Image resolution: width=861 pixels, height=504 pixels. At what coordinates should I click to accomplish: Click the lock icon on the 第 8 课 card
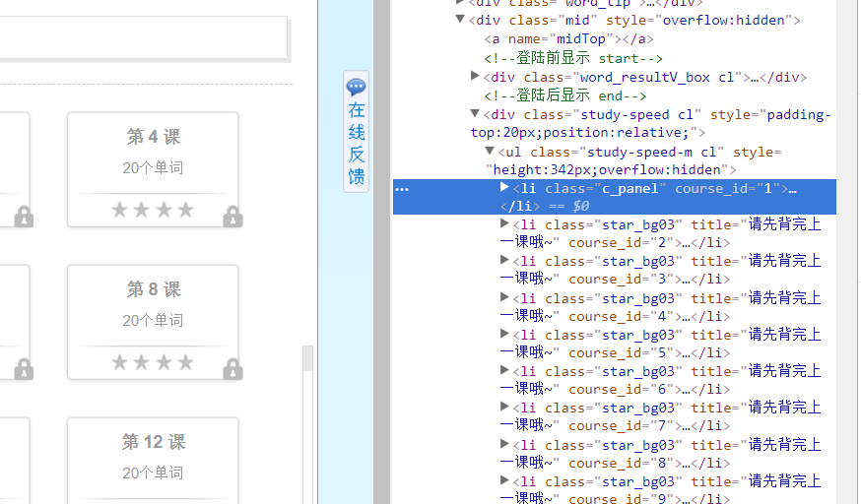[x=232, y=369]
